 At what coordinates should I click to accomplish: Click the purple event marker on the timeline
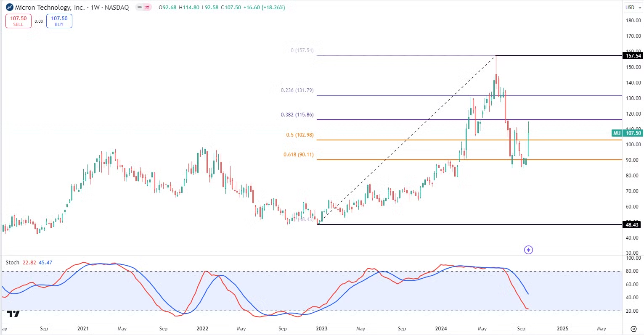point(529,250)
